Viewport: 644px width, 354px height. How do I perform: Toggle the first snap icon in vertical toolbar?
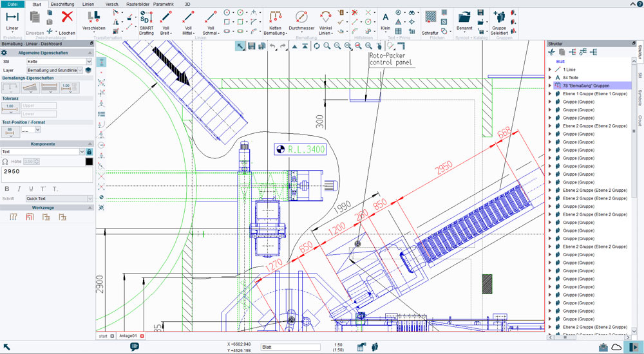point(102,62)
